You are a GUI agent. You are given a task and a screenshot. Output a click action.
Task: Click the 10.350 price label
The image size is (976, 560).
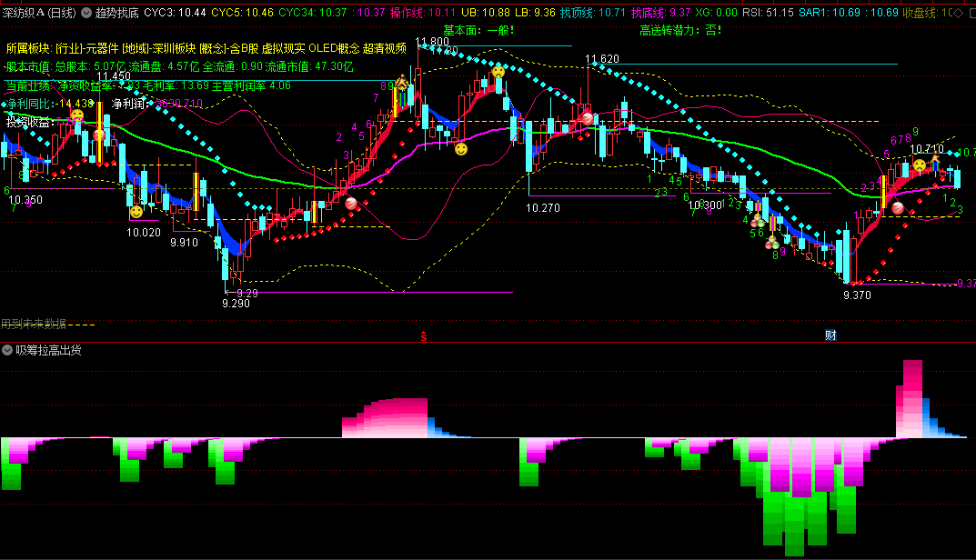(x=25, y=200)
